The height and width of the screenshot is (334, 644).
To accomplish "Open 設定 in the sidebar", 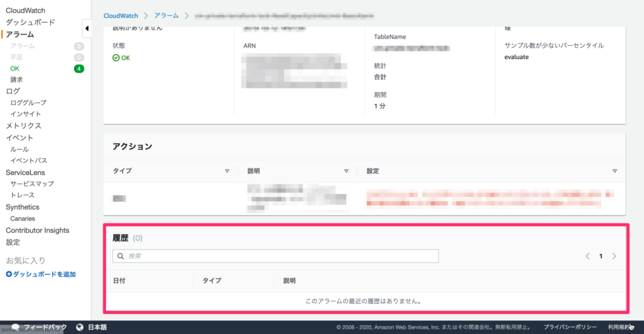I will (x=13, y=242).
